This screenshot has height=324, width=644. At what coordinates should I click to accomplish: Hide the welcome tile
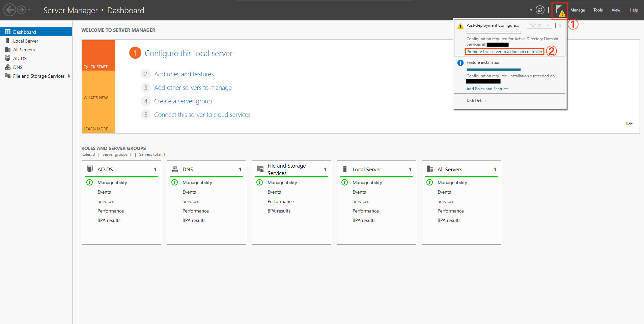click(x=628, y=124)
